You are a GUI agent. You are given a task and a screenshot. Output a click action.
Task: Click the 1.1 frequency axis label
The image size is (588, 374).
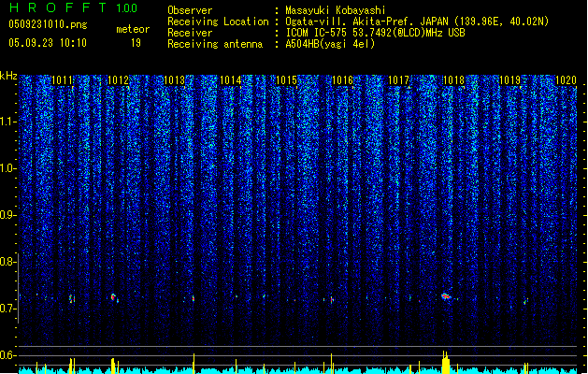coord(7,122)
